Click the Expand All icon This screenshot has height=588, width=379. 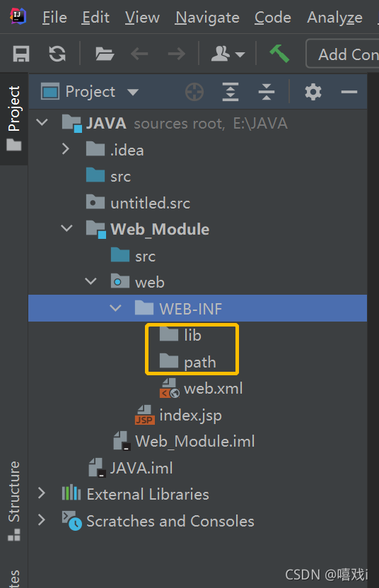[231, 92]
